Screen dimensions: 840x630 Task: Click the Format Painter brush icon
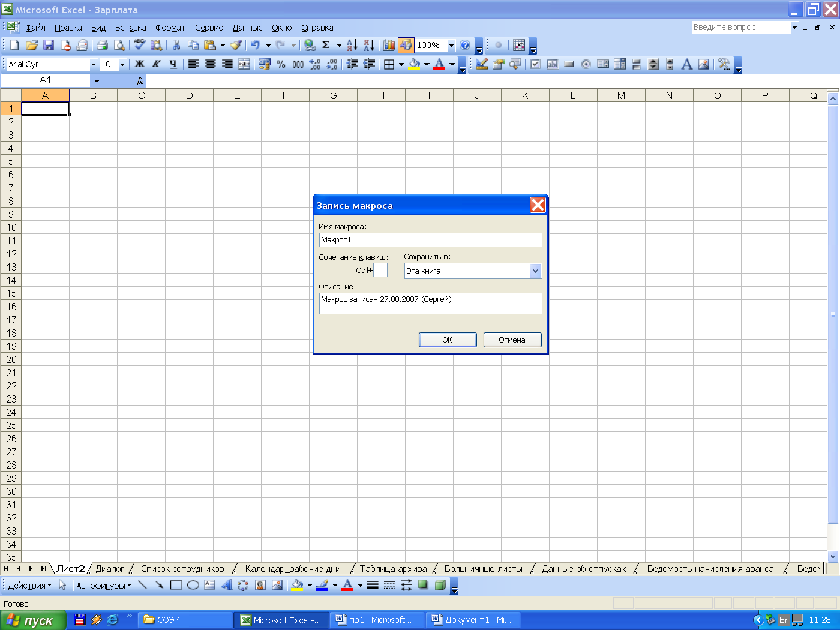point(236,45)
